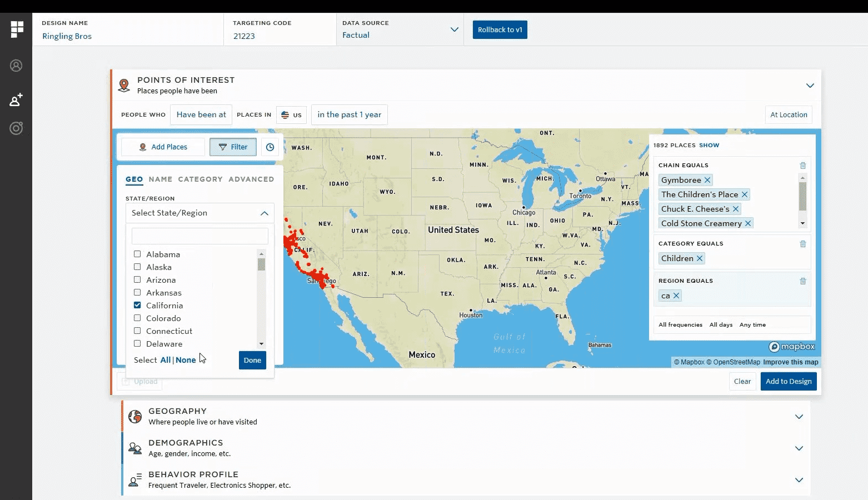Click Done in the state list
The width and height of the screenshot is (868, 500).
pos(252,360)
